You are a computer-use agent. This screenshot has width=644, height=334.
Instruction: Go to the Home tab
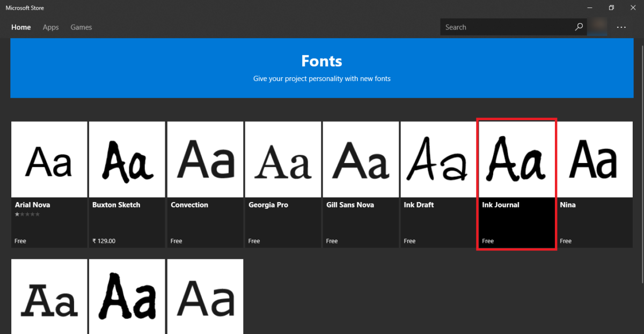[x=21, y=27]
